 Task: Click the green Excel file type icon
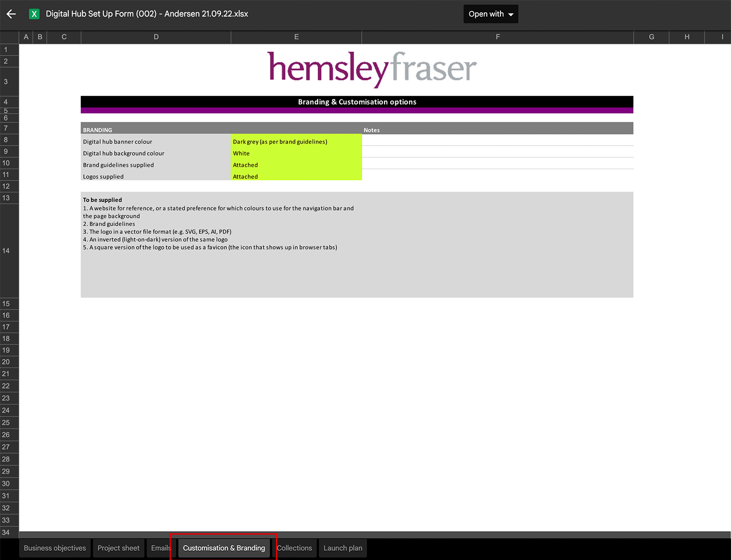pyautogui.click(x=34, y=14)
